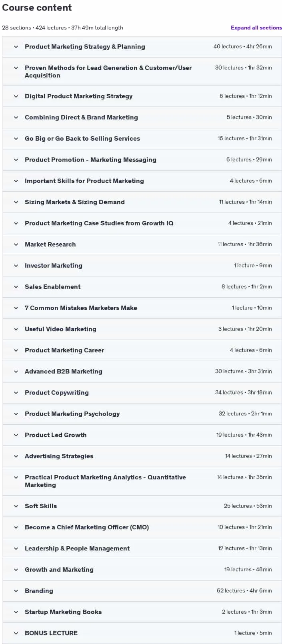Click chevron beside Soft Skills section
Image resolution: width=282 pixels, height=644 pixels.
pyautogui.click(x=16, y=506)
